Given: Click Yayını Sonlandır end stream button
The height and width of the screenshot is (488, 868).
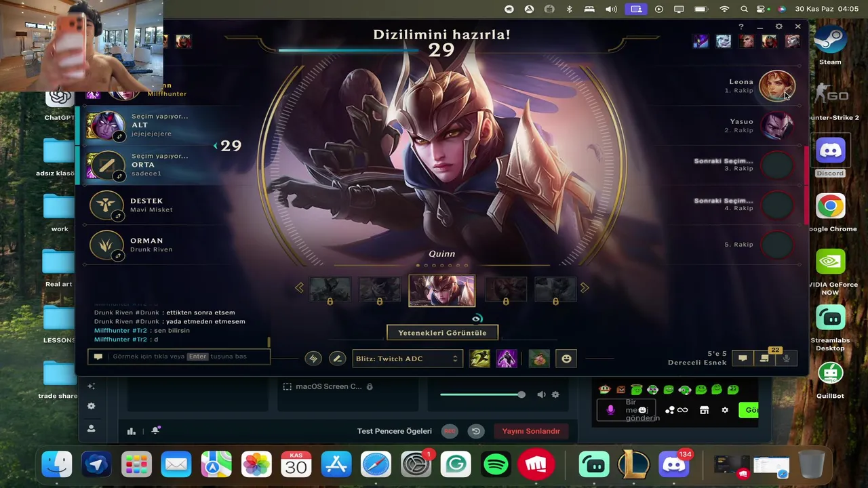Looking at the screenshot, I should [x=531, y=431].
